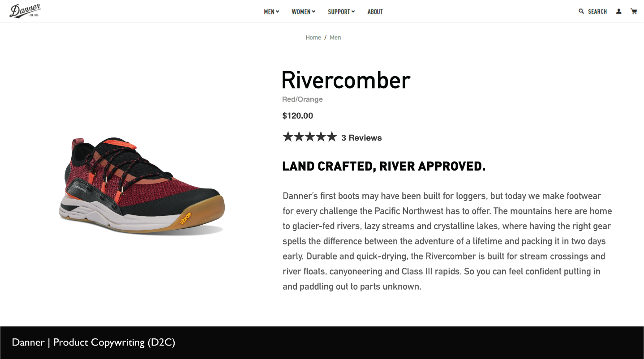Image resolution: width=644 pixels, height=359 pixels.
Task: Expand the Support dropdown chevron
Action: pyautogui.click(x=353, y=12)
